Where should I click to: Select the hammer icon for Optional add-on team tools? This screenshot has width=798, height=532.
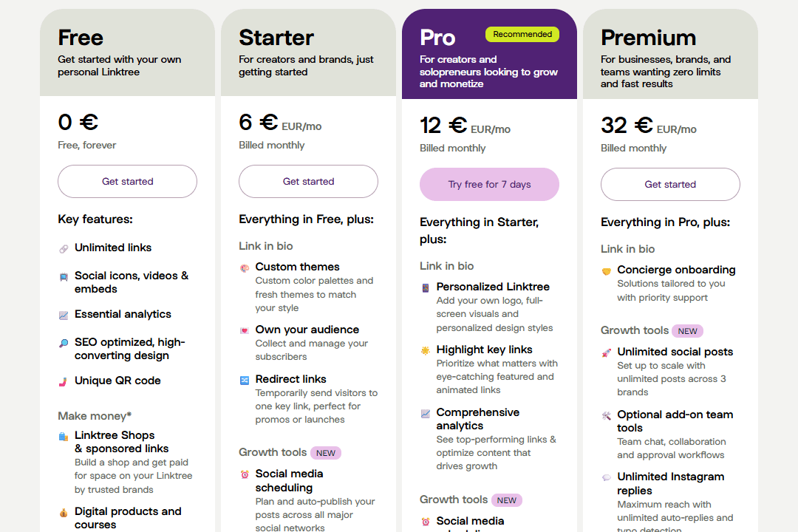pyautogui.click(x=606, y=415)
